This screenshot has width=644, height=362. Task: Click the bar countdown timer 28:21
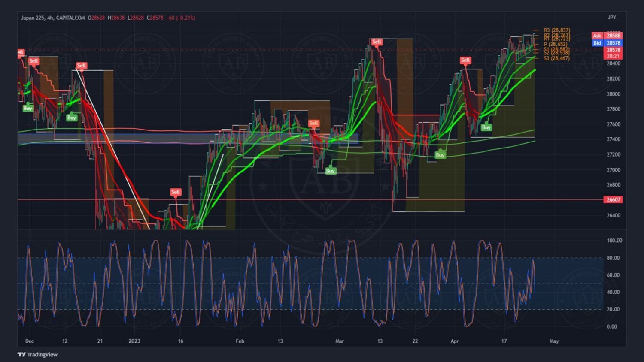click(x=613, y=56)
